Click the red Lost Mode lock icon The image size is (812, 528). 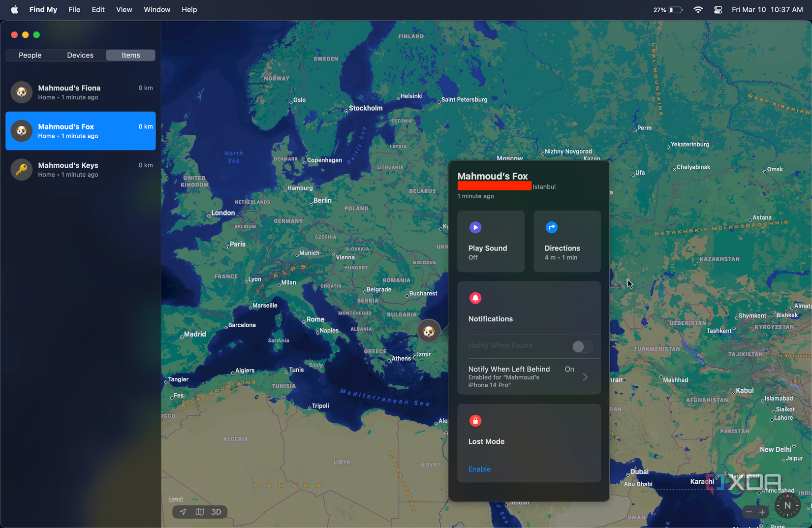pyautogui.click(x=475, y=421)
